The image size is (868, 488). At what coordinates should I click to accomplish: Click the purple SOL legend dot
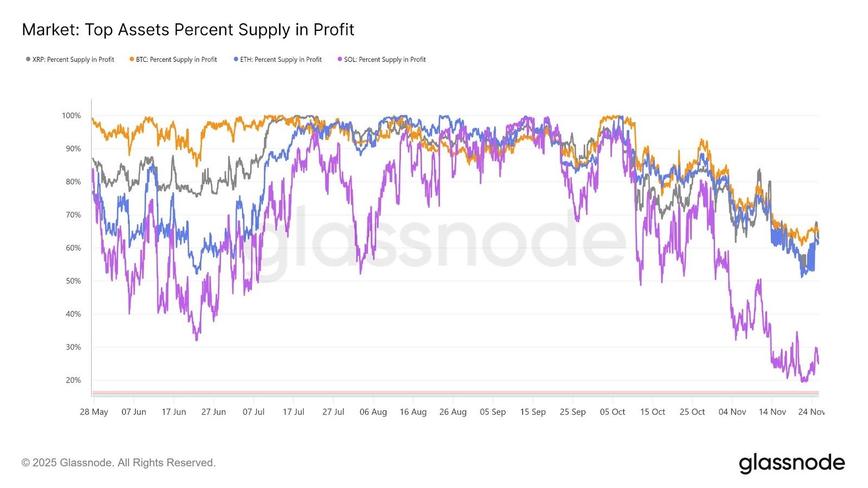click(340, 59)
